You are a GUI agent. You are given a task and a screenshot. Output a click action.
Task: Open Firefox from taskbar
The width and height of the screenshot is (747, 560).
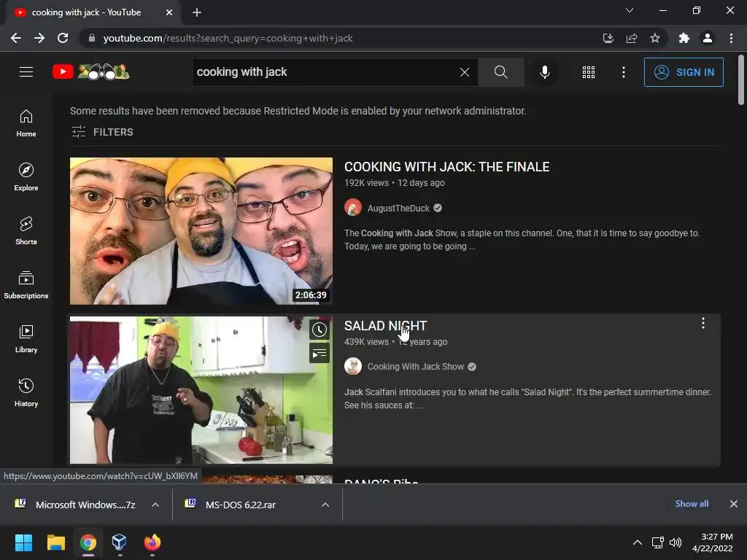click(152, 542)
